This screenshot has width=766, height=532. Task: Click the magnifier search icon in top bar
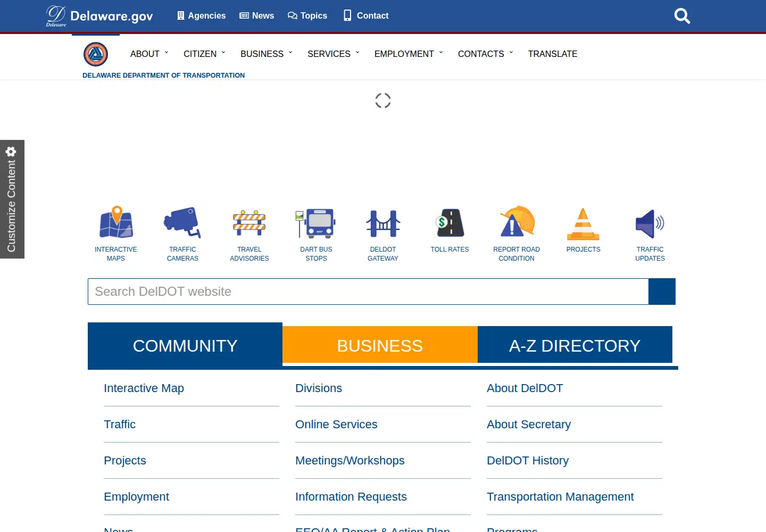pyautogui.click(x=682, y=16)
